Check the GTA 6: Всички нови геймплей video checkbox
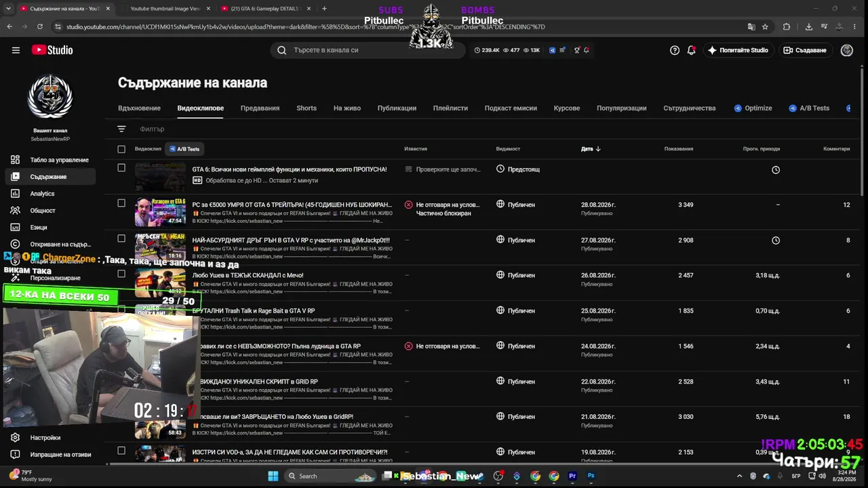This screenshot has height=488, width=868. click(121, 167)
